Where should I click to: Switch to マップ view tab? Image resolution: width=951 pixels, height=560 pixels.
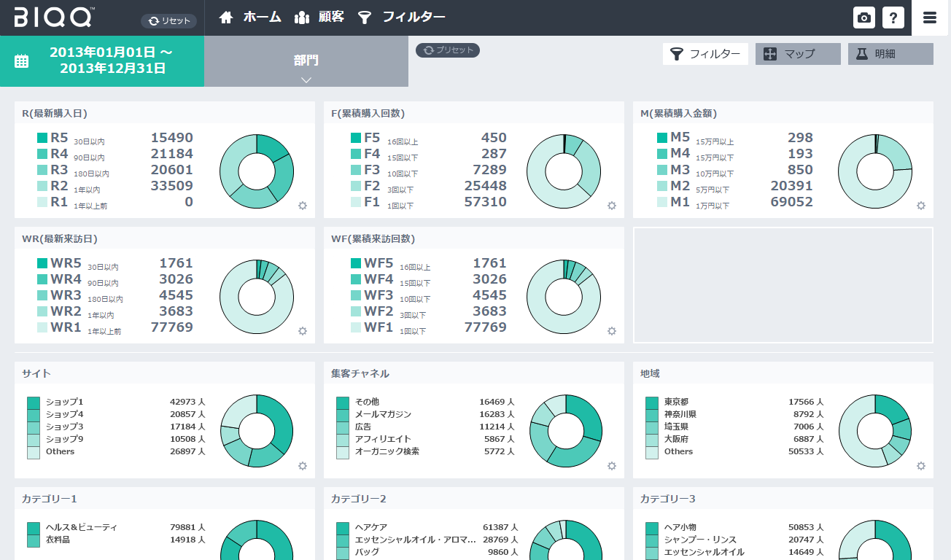pos(798,54)
